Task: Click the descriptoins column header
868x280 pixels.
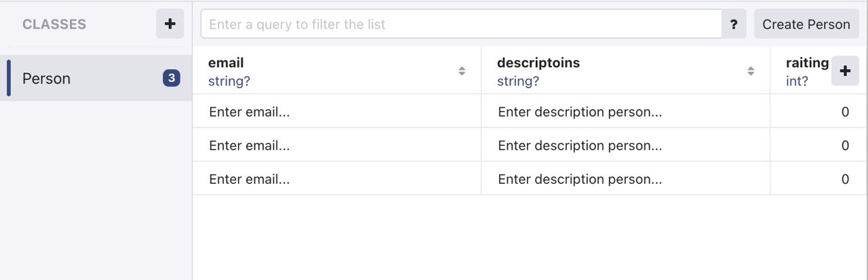Action: click(538, 63)
